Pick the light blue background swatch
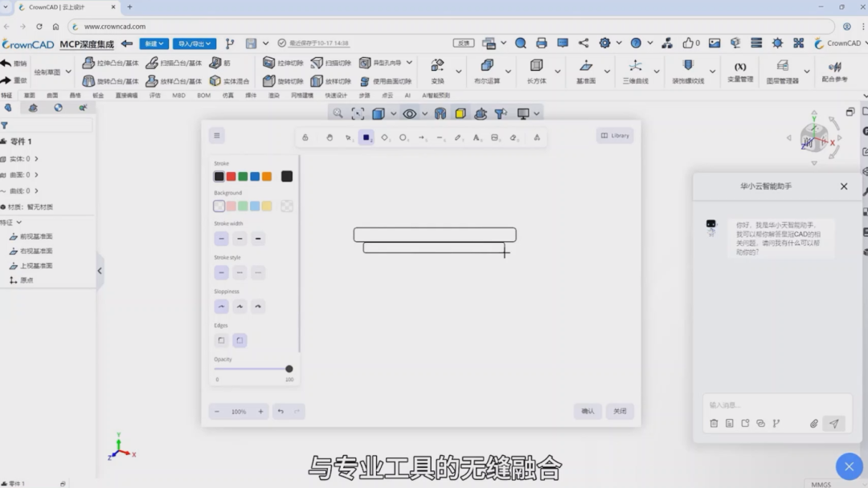The height and width of the screenshot is (488, 868). pyautogui.click(x=255, y=206)
